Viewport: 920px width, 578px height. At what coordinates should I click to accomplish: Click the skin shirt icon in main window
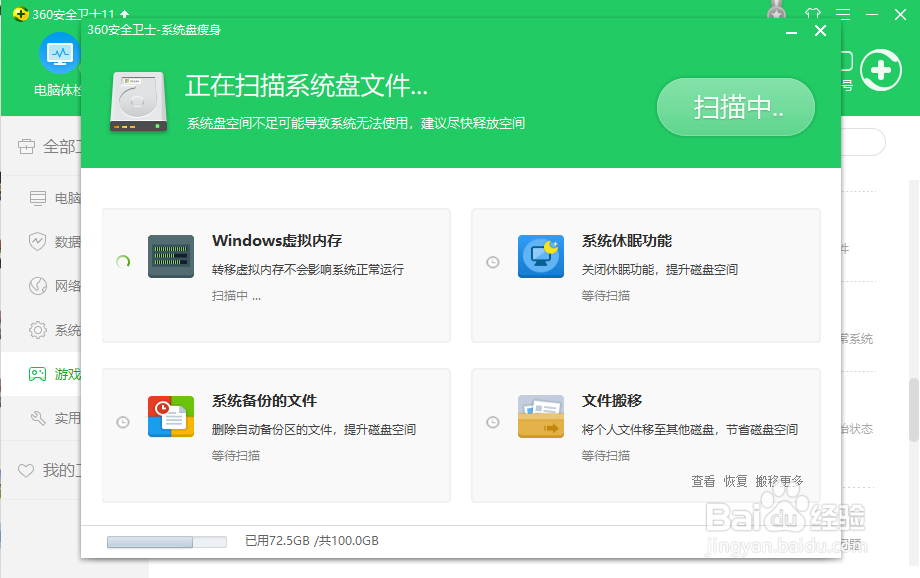pos(813,13)
